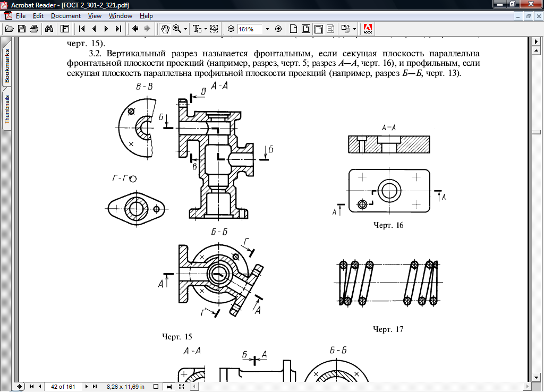Click the Adobe logo toolbar icon
544x392 pixels.
(368, 29)
